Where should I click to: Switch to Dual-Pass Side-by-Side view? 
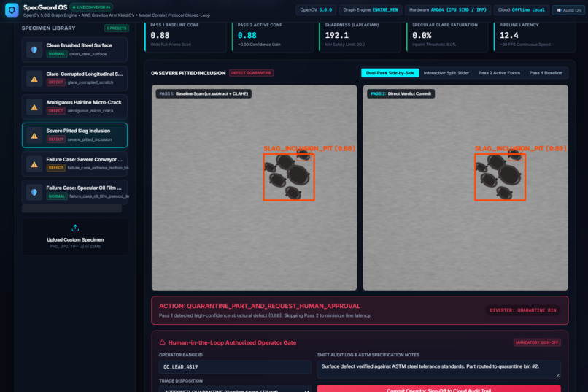pos(390,73)
